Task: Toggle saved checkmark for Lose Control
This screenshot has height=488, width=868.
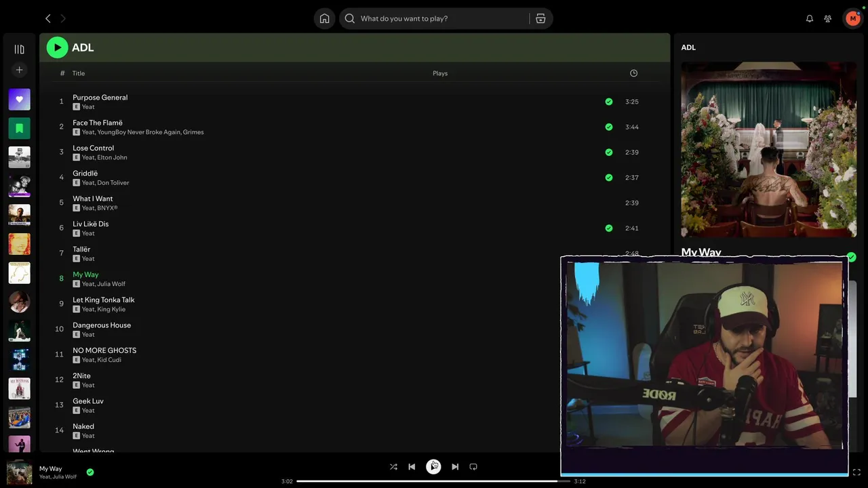Action: pos(609,152)
